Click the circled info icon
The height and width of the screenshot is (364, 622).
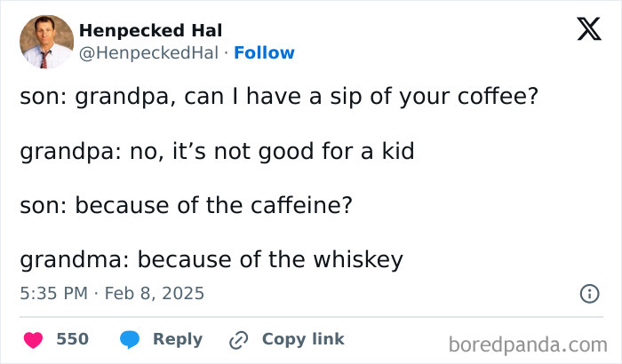588,293
